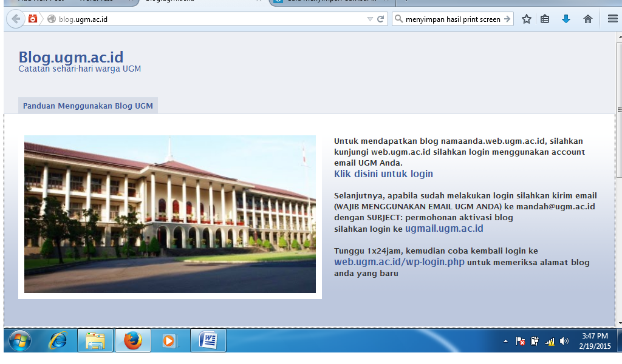Image resolution: width=622 pixels, height=364 pixels.
Task: Click the red screenshot camera icon
Action: coord(33,19)
